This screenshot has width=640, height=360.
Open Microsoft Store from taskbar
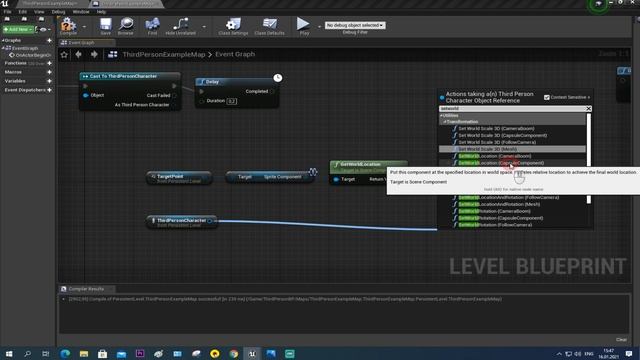click(102, 353)
